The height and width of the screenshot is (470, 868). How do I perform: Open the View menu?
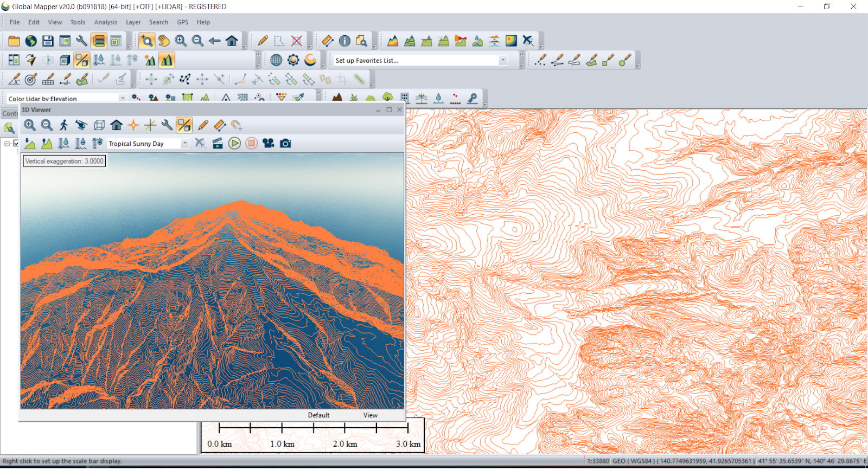[55, 22]
